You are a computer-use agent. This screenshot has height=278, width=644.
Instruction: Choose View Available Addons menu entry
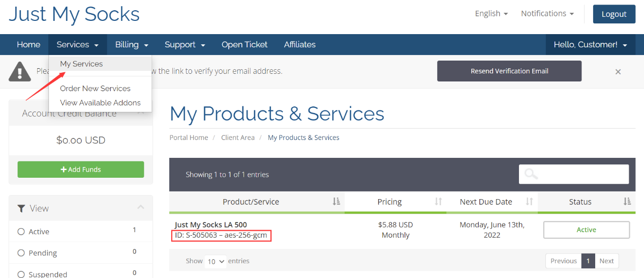[100, 103]
